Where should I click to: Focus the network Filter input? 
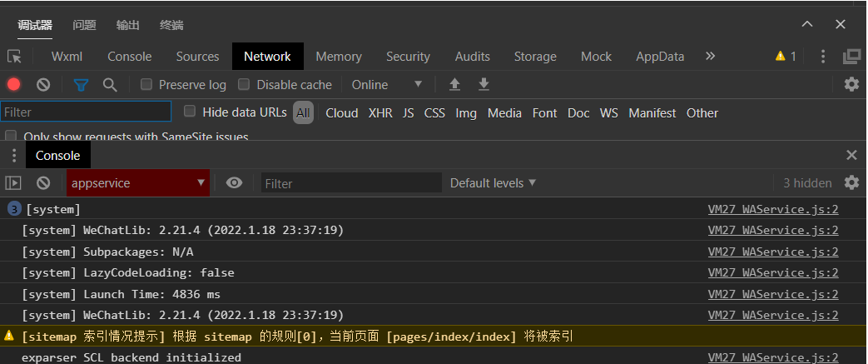pos(86,112)
